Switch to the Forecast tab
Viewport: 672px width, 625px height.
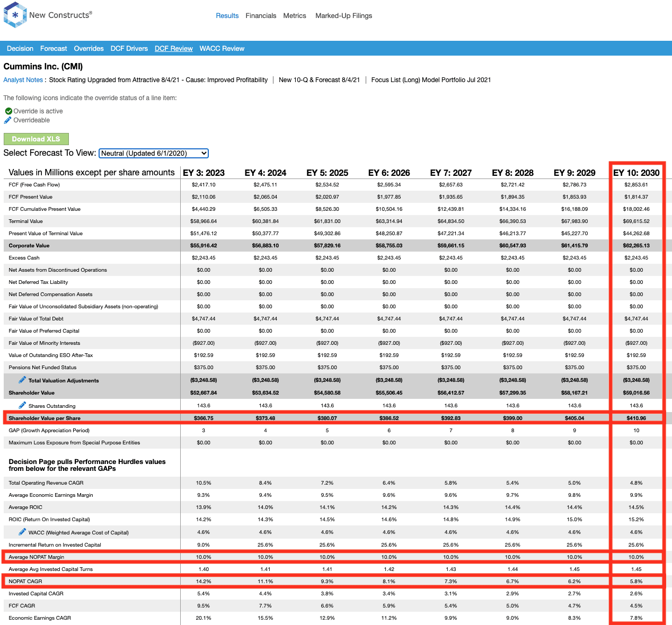click(x=54, y=48)
